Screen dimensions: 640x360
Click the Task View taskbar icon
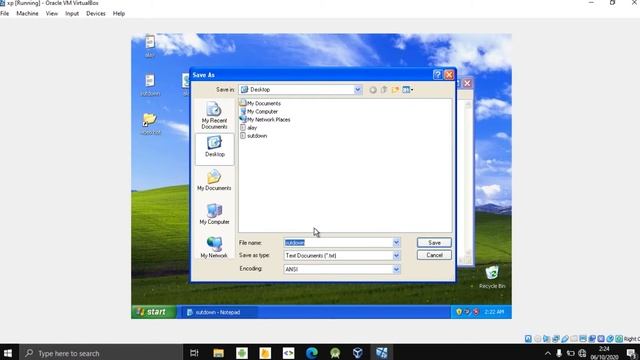click(194, 353)
